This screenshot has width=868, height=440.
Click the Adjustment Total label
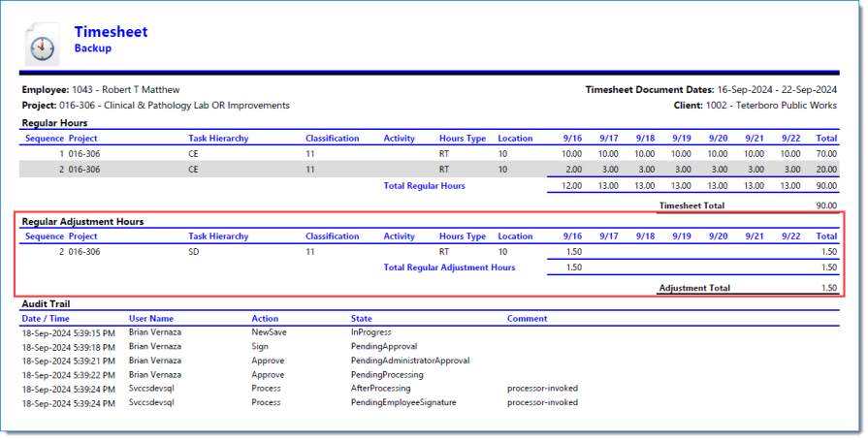[x=694, y=288]
